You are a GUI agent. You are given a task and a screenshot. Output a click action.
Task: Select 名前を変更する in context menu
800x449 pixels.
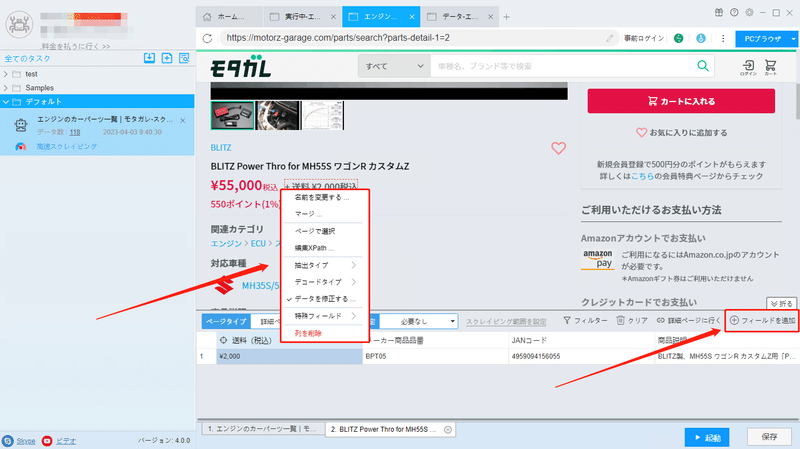tap(324, 197)
